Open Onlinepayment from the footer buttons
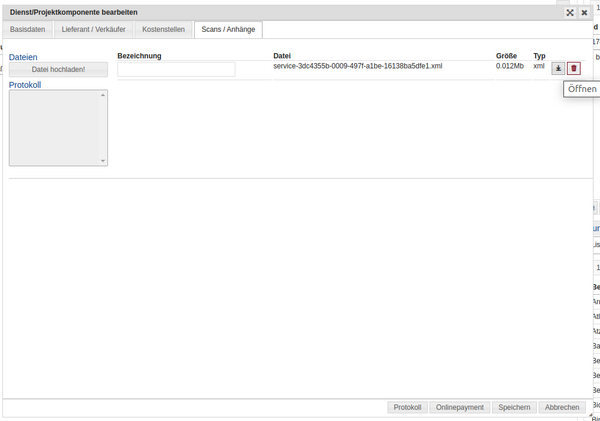600x421 pixels. coord(460,407)
